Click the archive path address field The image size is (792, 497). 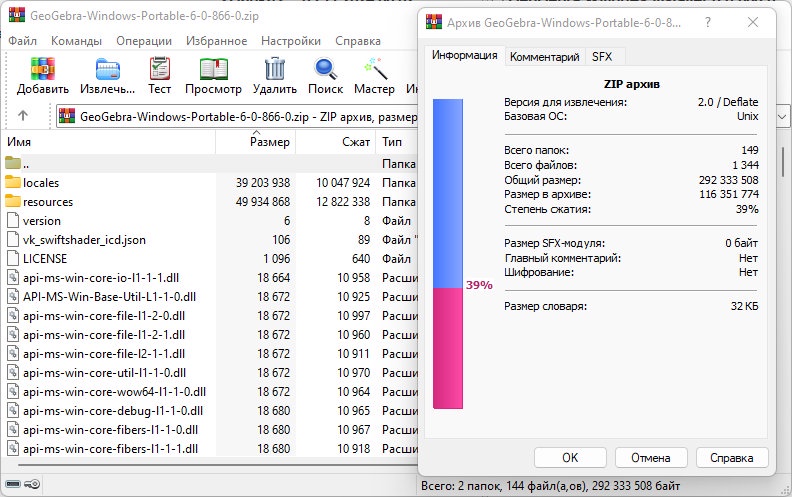pyautogui.click(x=237, y=117)
